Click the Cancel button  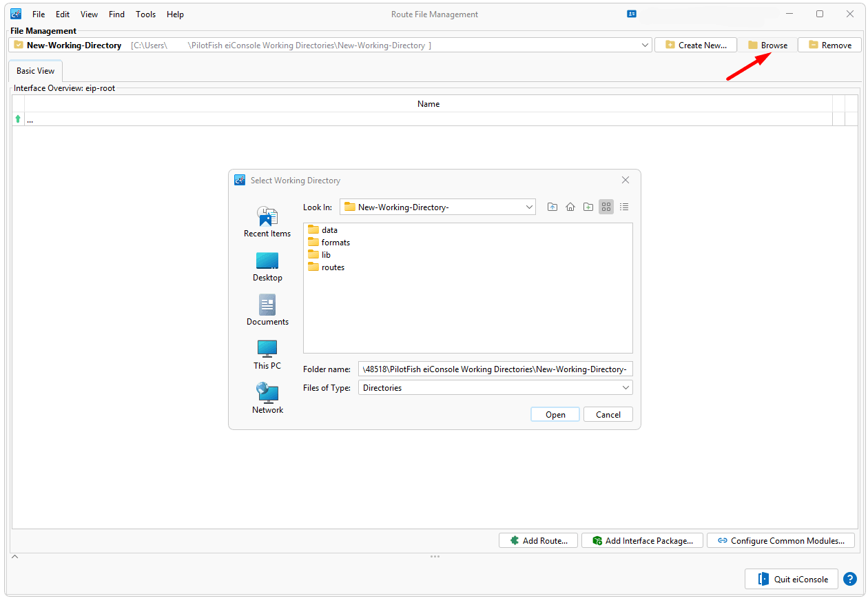(x=608, y=415)
